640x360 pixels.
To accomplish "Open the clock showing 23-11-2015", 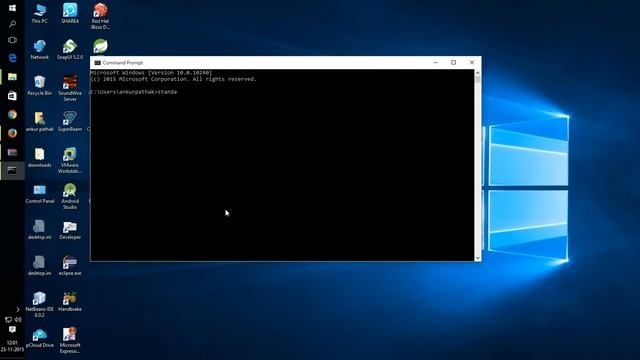I will (x=12, y=346).
